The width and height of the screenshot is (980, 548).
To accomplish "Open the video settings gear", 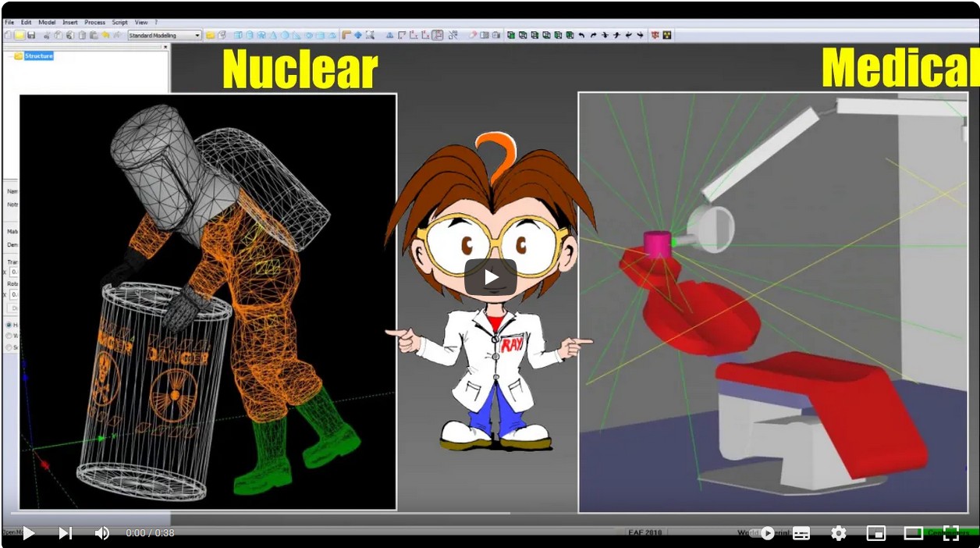I will click(839, 533).
